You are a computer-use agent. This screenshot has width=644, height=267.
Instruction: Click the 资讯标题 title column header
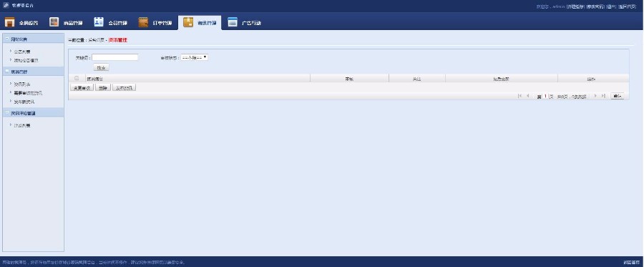[95, 79]
